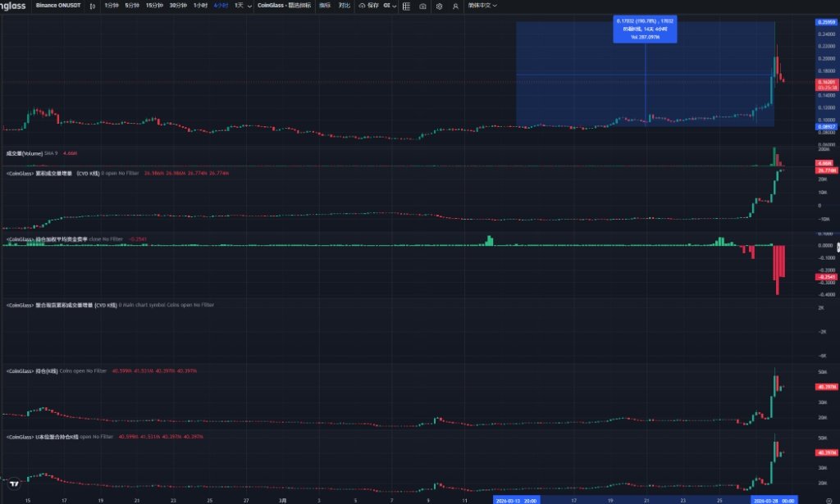Select the 5分钟 timeframe
The image size is (840, 504).
click(132, 6)
